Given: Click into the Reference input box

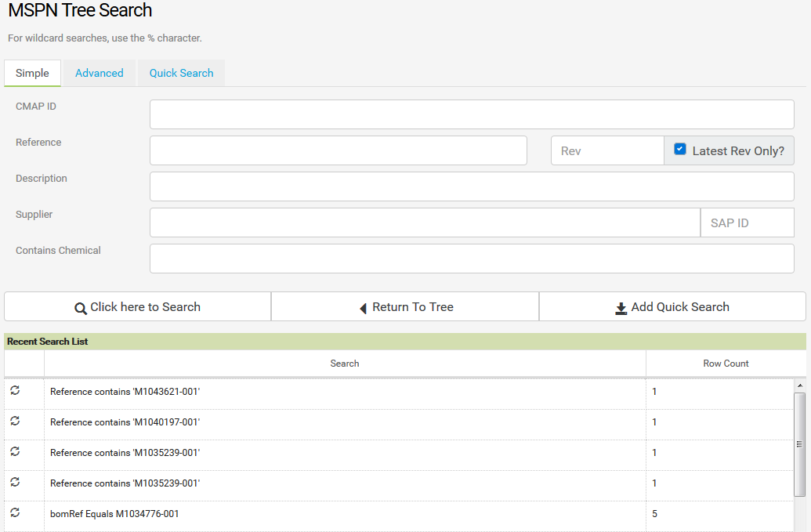Looking at the screenshot, I should (338, 150).
